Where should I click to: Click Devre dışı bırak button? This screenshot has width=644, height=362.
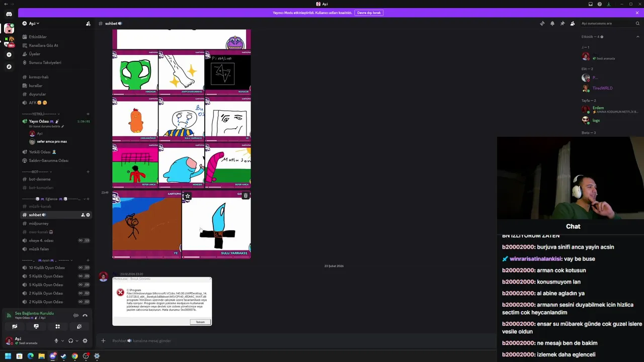point(369,13)
